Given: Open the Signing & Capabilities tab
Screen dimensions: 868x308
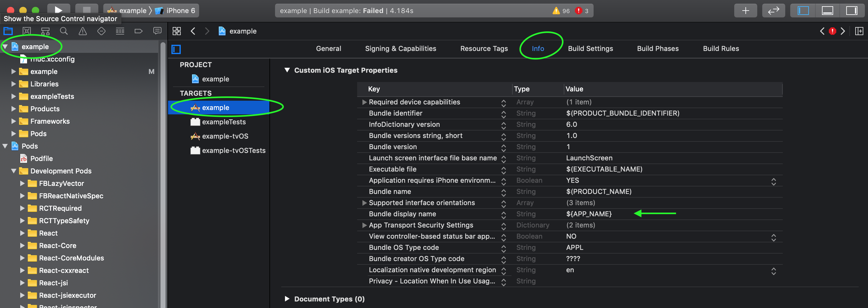Looking at the screenshot, I should (x=400, y=49).
